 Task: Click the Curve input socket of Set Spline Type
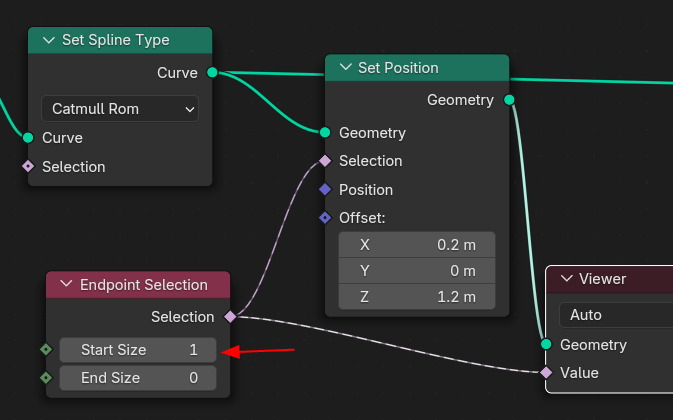coord(28,138)
